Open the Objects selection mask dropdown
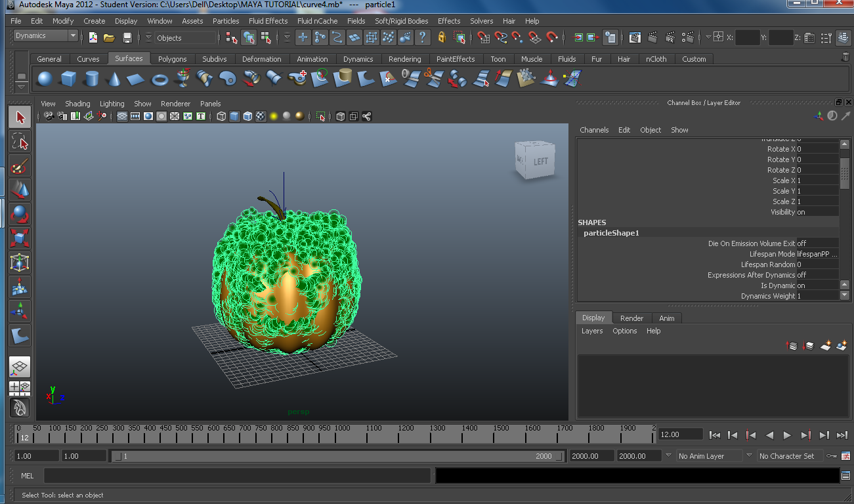 tap(185, 38)
